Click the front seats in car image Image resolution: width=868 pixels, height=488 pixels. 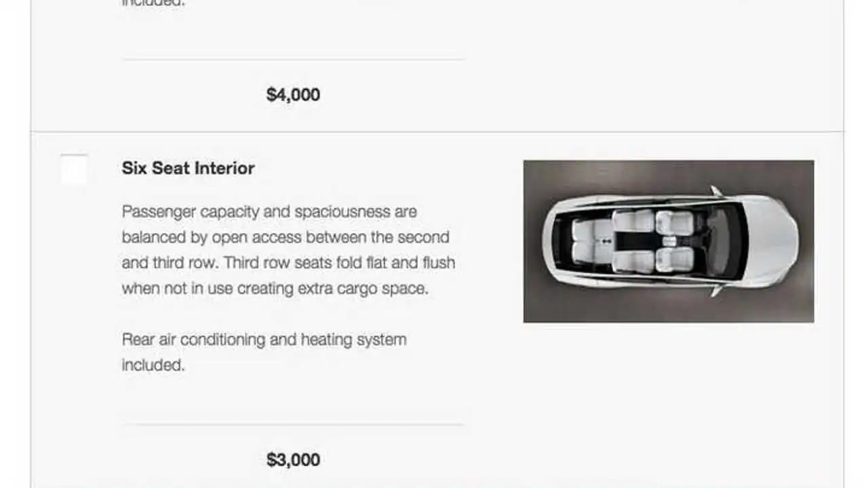click(675, 241)
